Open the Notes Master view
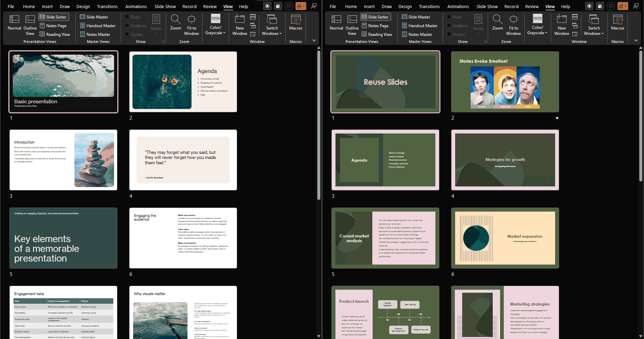Screen dimensions: 644x339 coord(96,34)
